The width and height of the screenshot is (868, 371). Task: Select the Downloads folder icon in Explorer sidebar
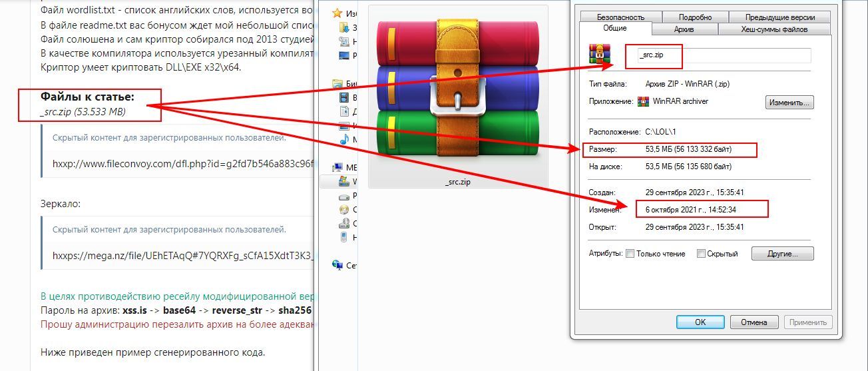pyautogui.click(x=344, y=27)
